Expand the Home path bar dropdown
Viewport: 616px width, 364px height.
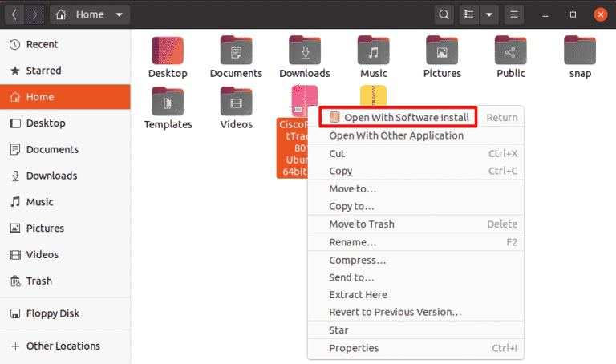coord(120,14)
